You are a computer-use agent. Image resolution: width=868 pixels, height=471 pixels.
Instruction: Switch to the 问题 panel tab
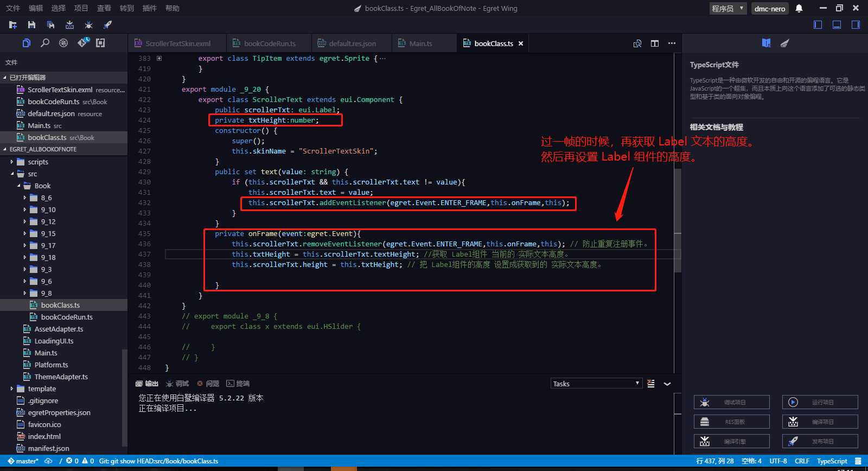tap(208, 384)
